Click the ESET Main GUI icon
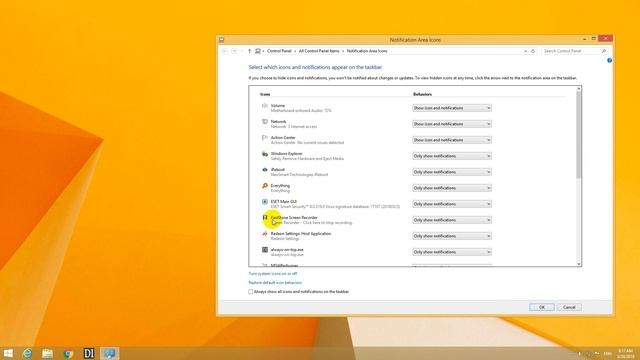 point(264,202)
